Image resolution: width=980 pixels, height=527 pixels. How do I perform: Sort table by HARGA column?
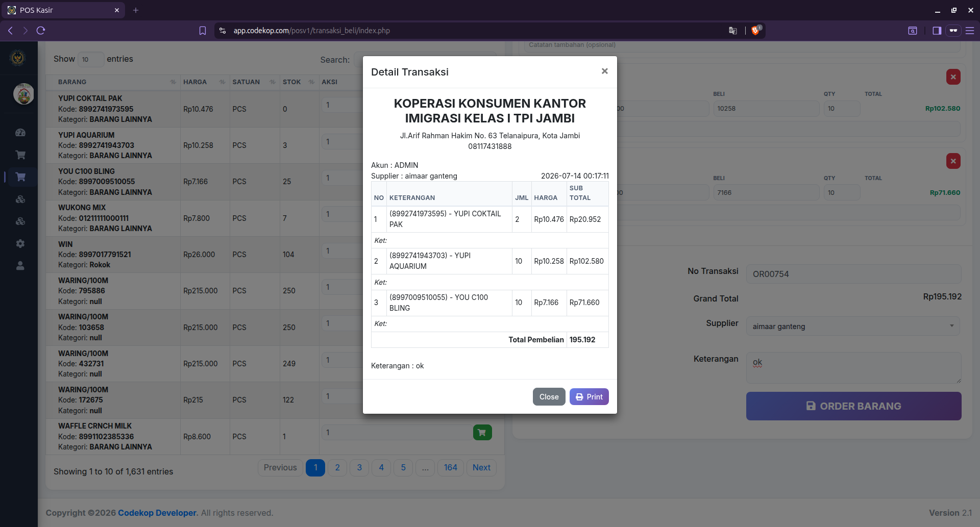[x=205, y=82]
